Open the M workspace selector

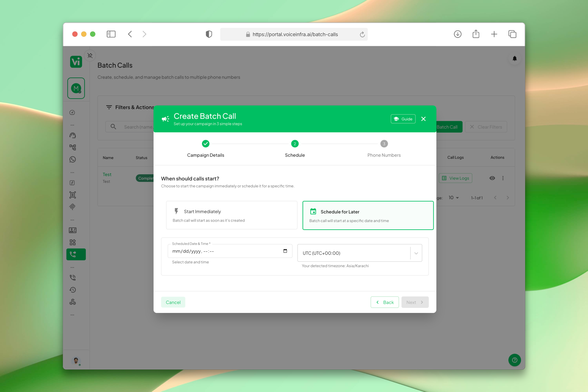pos(76,88)
